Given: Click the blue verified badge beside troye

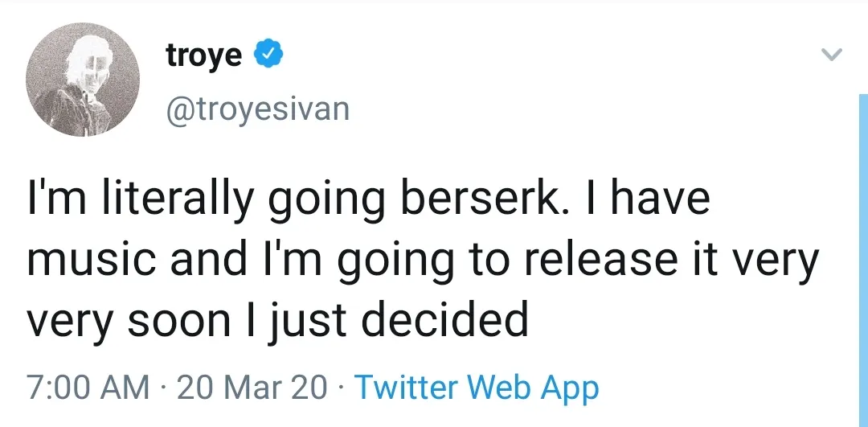Looking at the screenshot, I should [268, 55].
